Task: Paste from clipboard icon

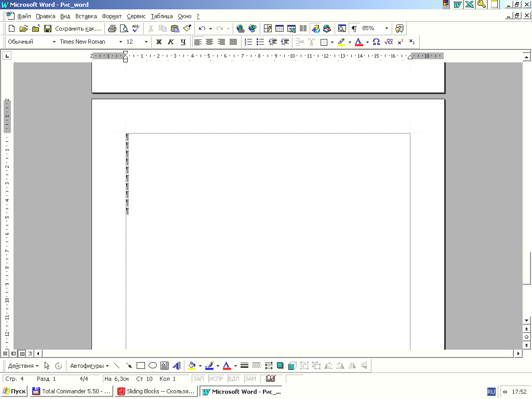Action: [x=175, y=29]
